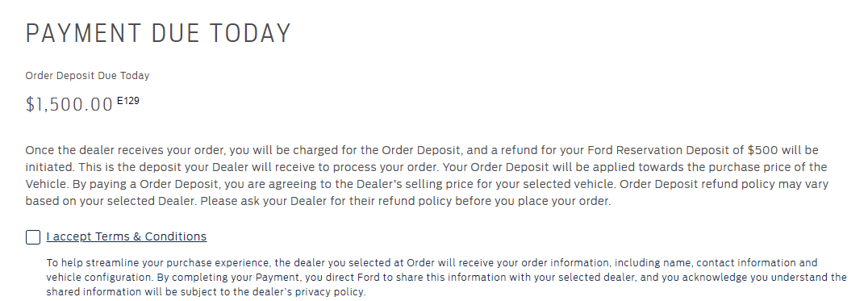Click the word initiated starting line two

pyautogui.click(x=50, y=167)
